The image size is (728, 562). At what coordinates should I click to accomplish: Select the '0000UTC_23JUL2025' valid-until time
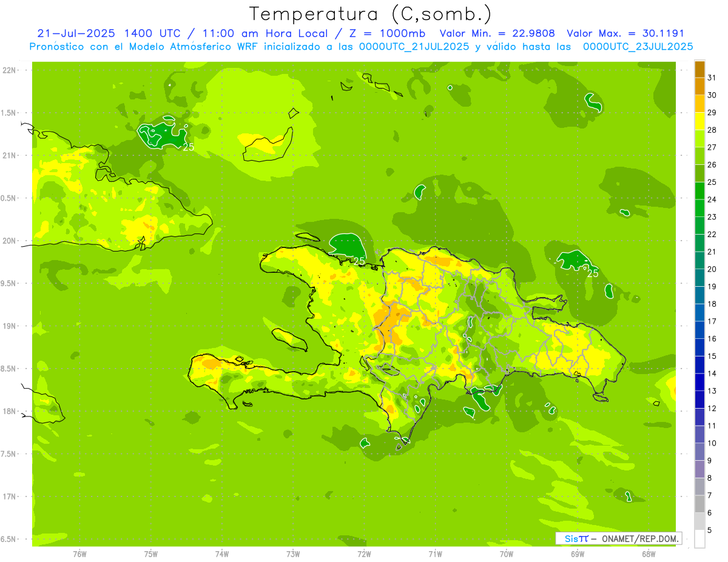[x=638, y=47]
